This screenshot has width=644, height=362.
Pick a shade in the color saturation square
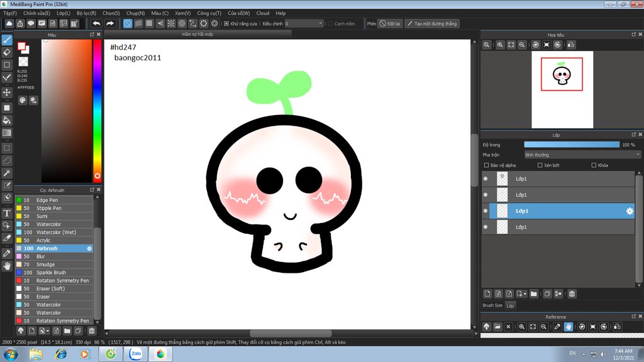(67, 111)
